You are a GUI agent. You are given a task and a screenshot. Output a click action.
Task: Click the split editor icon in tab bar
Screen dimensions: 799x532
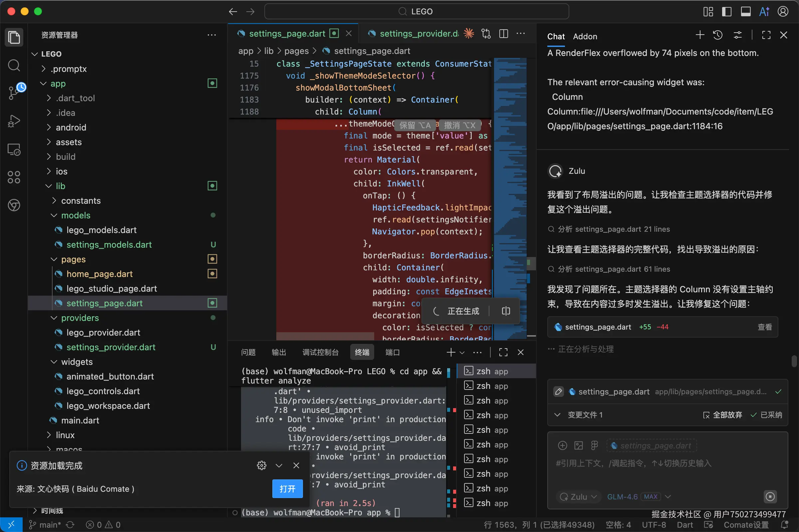coord(503,34)
